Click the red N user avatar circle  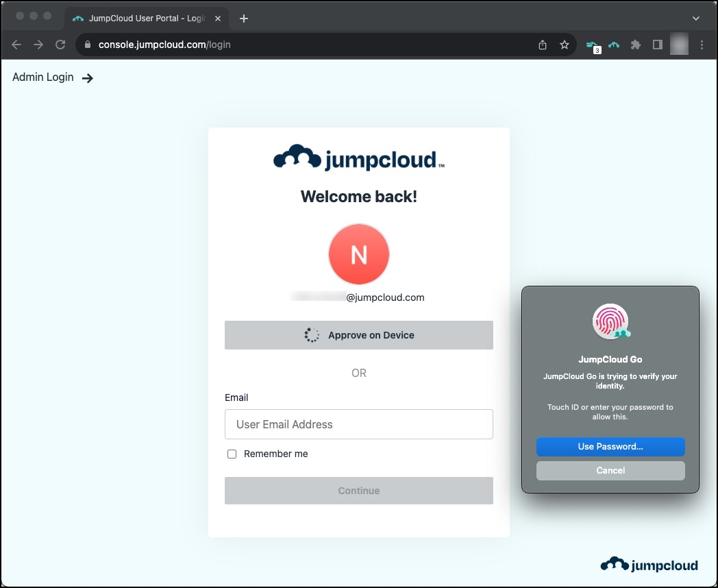tap(358, 254)
